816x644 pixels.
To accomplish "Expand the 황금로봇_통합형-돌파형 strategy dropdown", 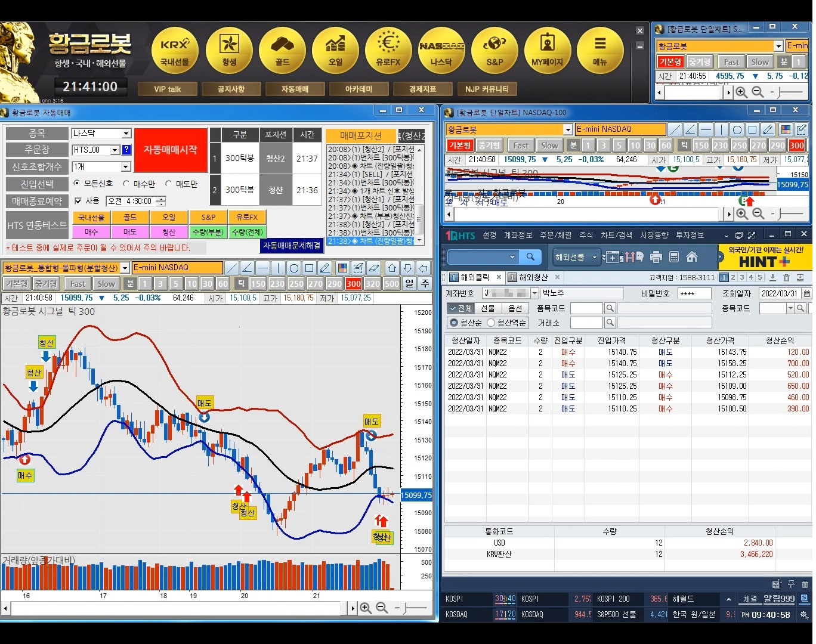I will (x=125, y=268).
